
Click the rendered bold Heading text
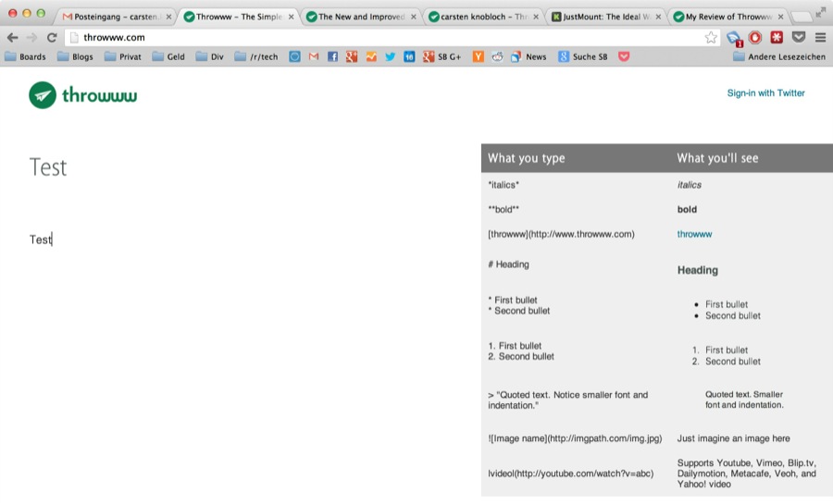click(698, 270)
